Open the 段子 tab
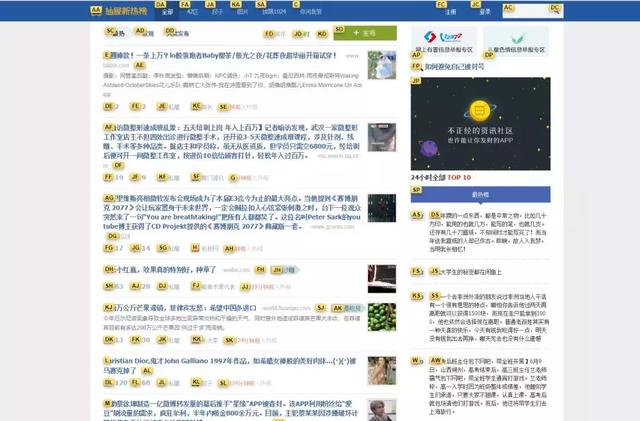The height and width of the screenshot is (421, 640). click(x=218, y=12)
